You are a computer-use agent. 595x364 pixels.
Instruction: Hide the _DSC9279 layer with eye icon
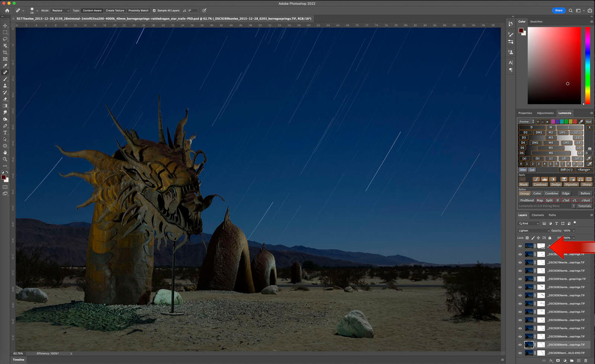coord(520,262)
